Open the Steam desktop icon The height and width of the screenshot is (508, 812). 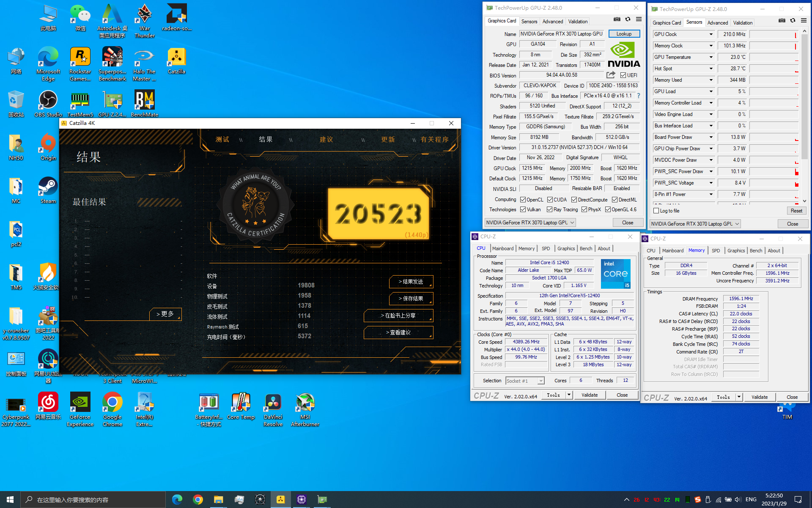(x=48, y=190)
